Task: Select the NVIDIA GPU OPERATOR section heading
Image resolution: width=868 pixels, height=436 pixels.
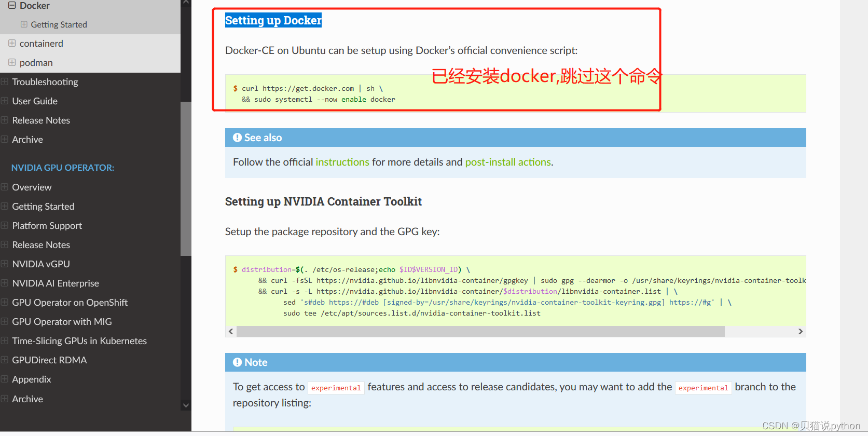Action: coord(63,168)
